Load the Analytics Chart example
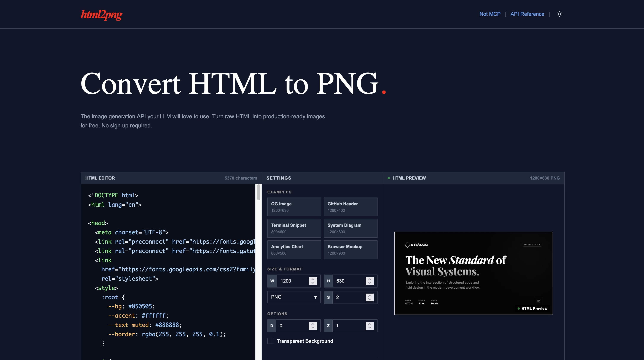644x360 pixels. 294,250
